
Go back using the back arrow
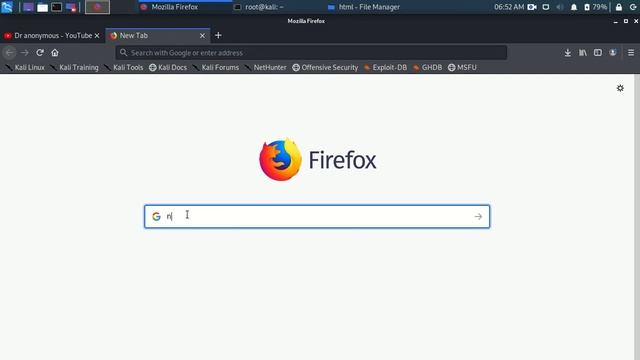[9, 53]
